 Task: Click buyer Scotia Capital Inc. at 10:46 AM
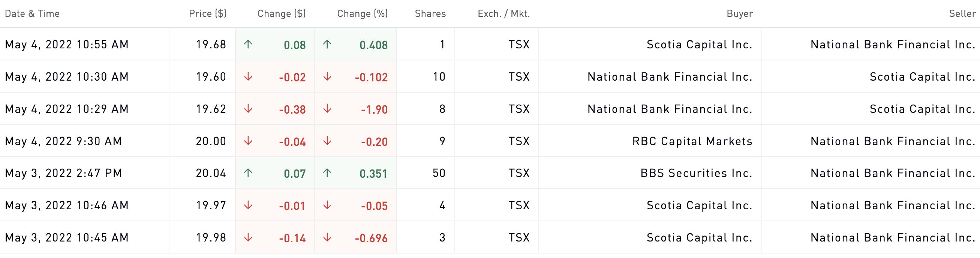(x=700, y=205)
